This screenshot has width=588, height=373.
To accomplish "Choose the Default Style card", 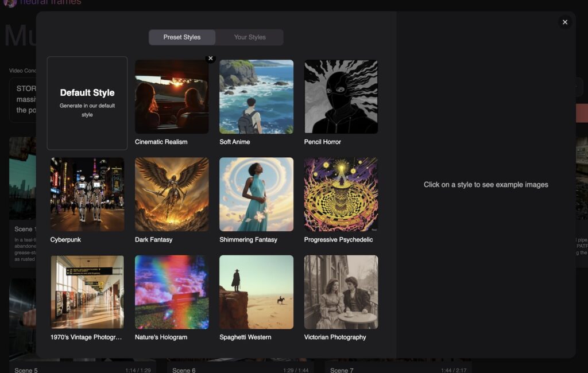I will [x=87, y=103].
